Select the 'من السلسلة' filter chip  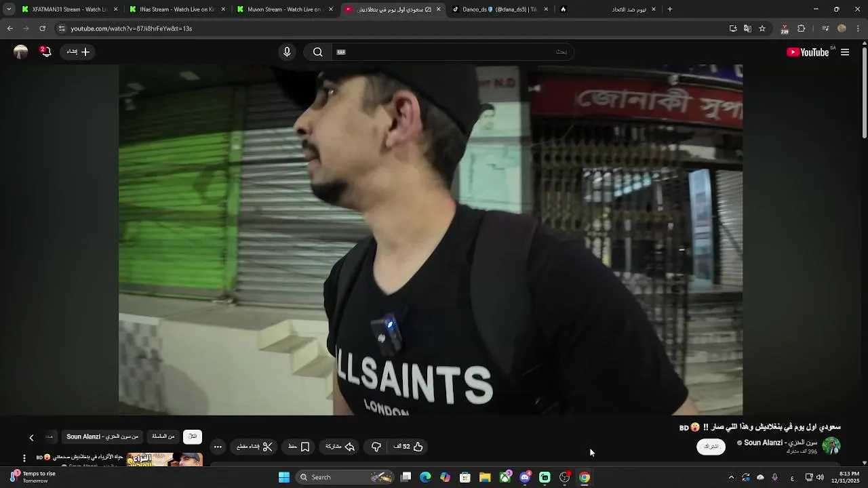163,436
